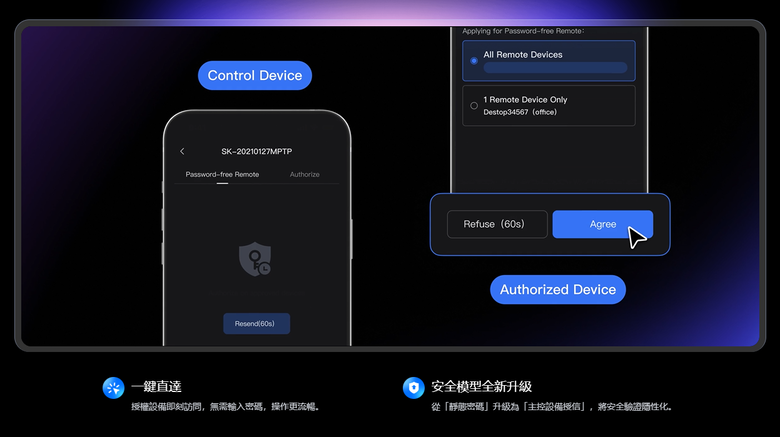
Task: Click the All Remote Devices option card
Action: [549, 61]
